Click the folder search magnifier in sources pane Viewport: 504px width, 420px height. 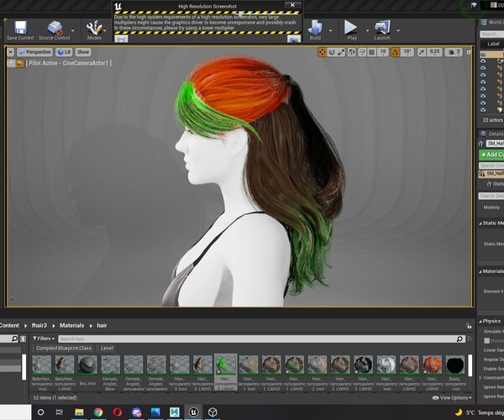[14, 339]
